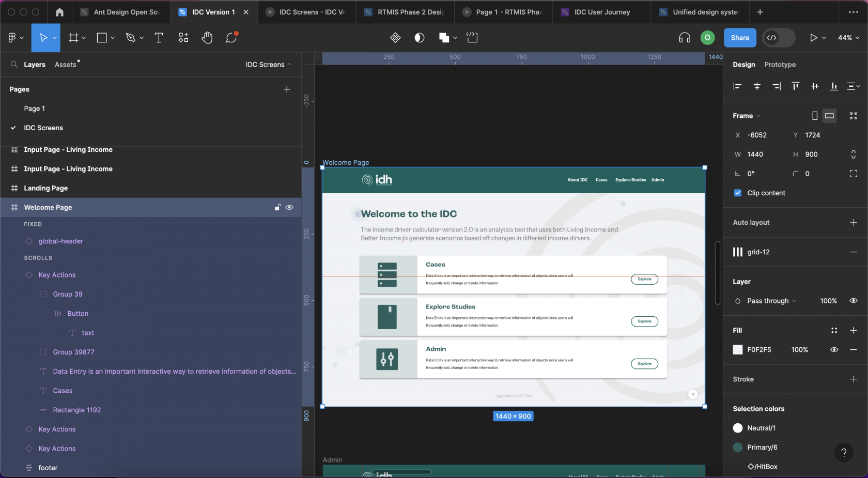The image size is (868, 478).
Task: Click align bottom icon
Action: 834,86
